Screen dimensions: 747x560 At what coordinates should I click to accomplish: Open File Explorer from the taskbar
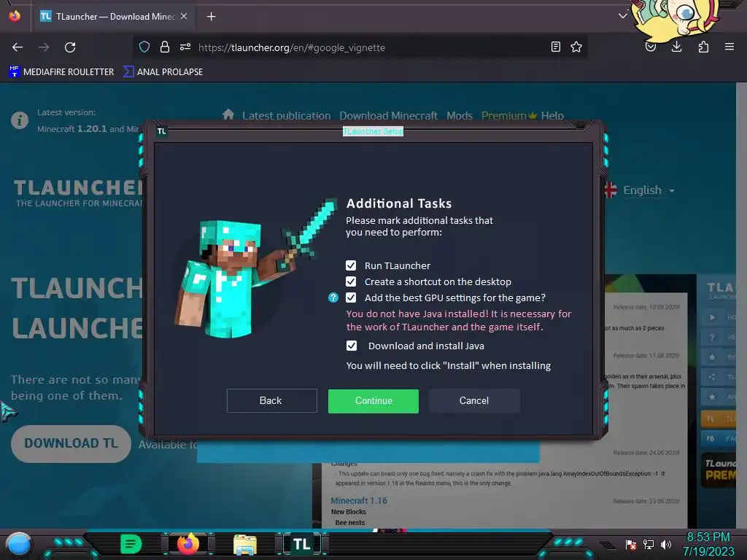pos(245,544)
